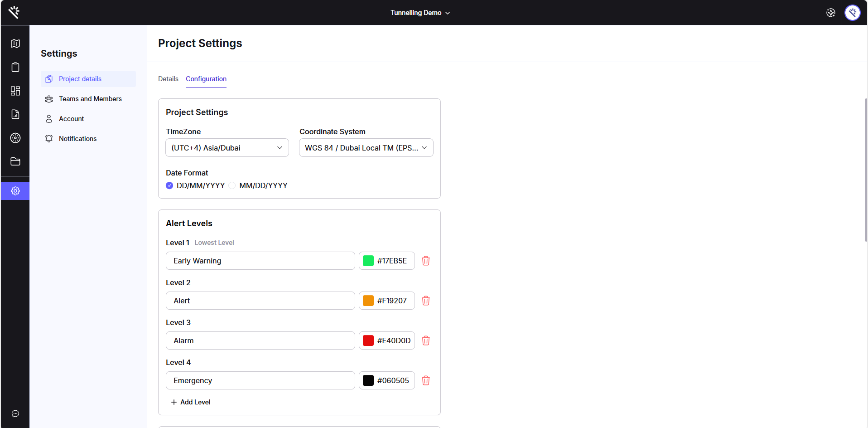868x428 pixels.
Task: Open the Tunnelling Demo project switcher
Action: (420, 13)
